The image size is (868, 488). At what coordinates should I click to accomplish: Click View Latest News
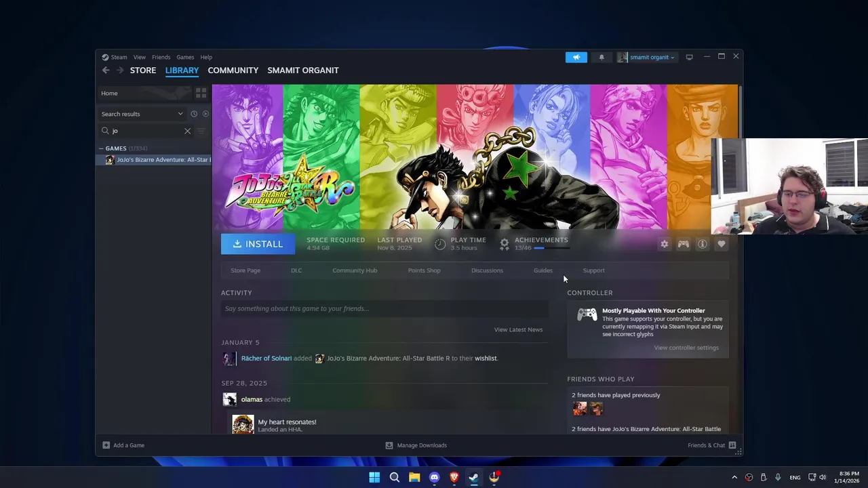tap(518, 329)
